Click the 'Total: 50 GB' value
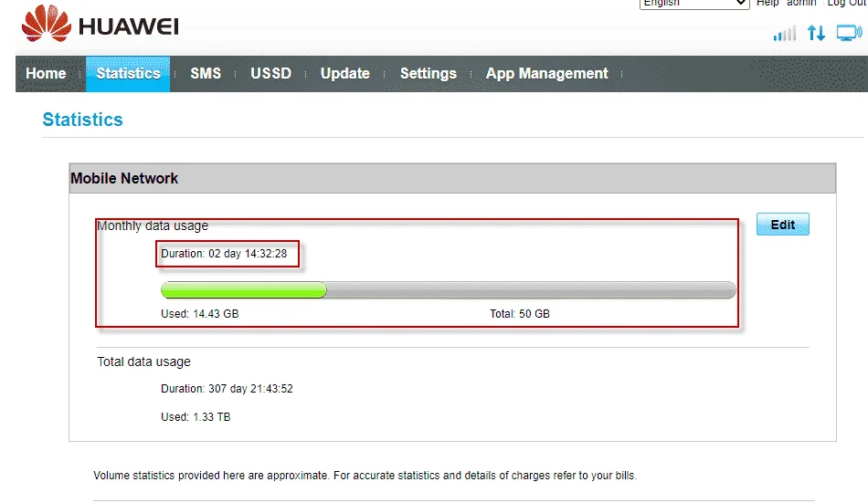 519,314
